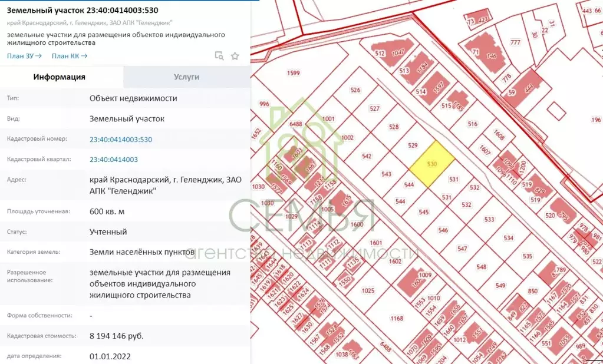This screenshot has height=364, width=603.
Task: Select parcel 996 on the map
Action: (x=264, y=104)
